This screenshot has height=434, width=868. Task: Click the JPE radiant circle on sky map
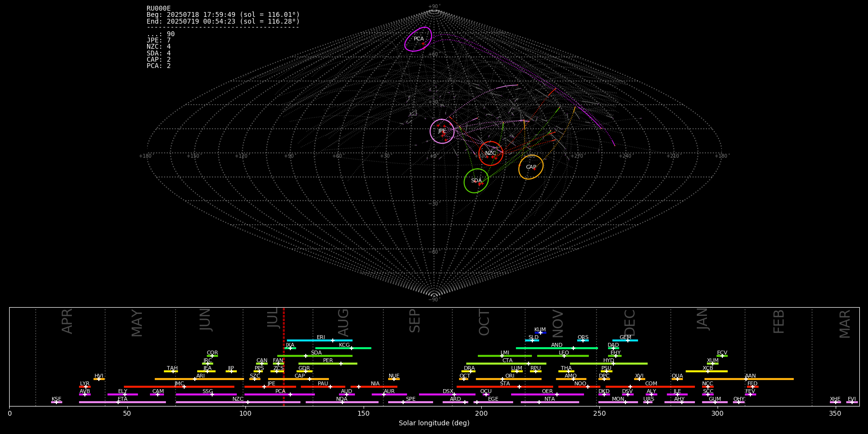(x=442, y=131)
